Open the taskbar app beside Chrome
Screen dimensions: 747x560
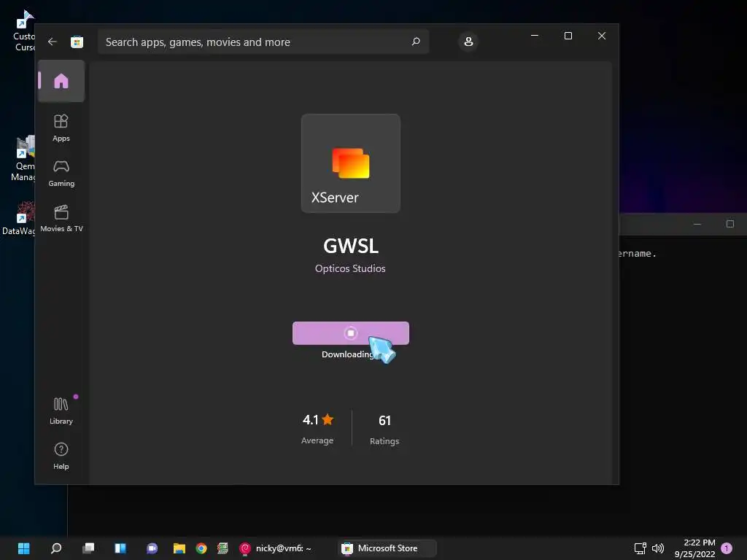222,548
